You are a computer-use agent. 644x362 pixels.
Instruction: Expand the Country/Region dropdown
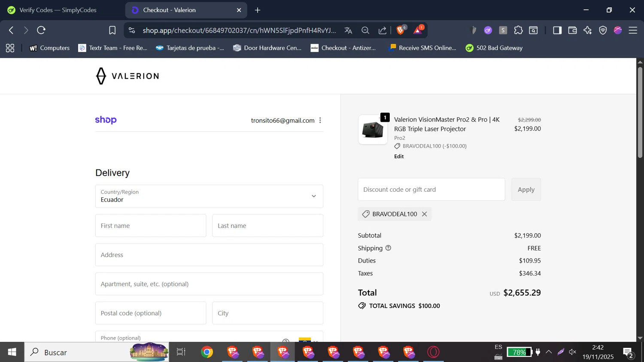pos(209,196)
